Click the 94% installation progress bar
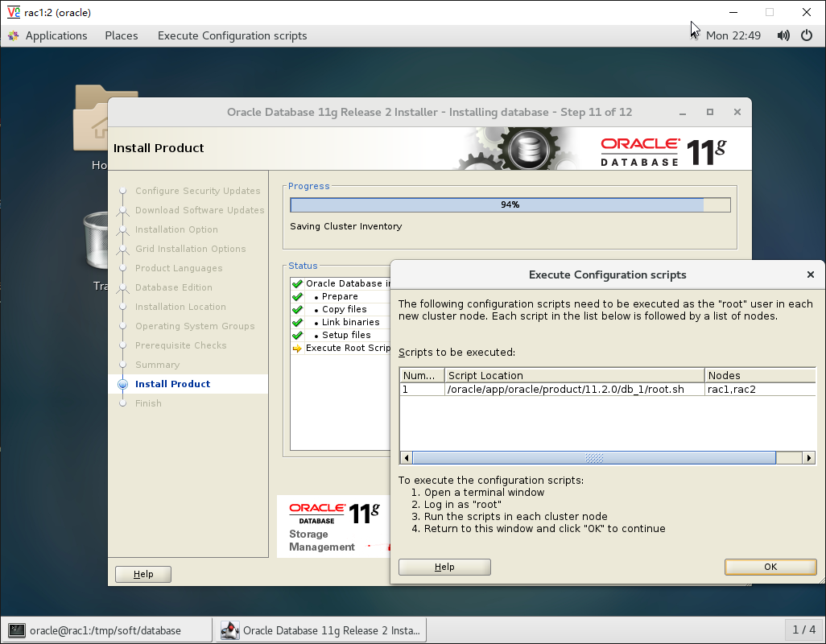Screen dimensions: 826x644 (510, 204)
